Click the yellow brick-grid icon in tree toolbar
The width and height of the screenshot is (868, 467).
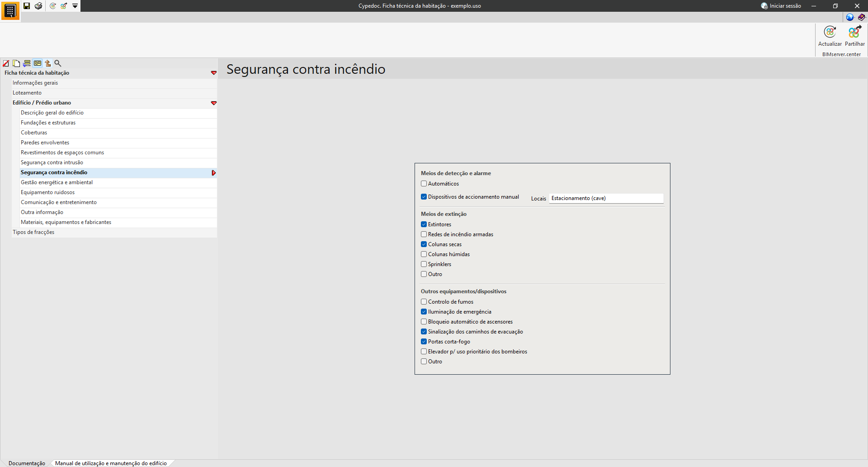pos(38,63)
